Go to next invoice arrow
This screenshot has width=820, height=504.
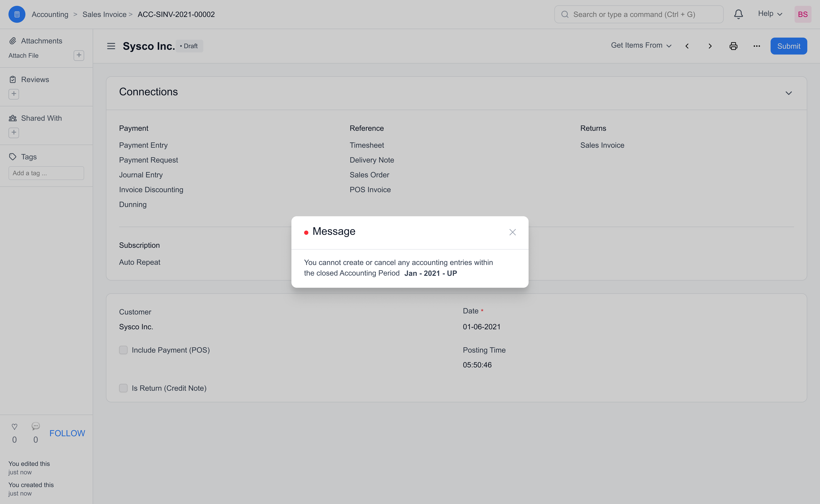point(710,46)
